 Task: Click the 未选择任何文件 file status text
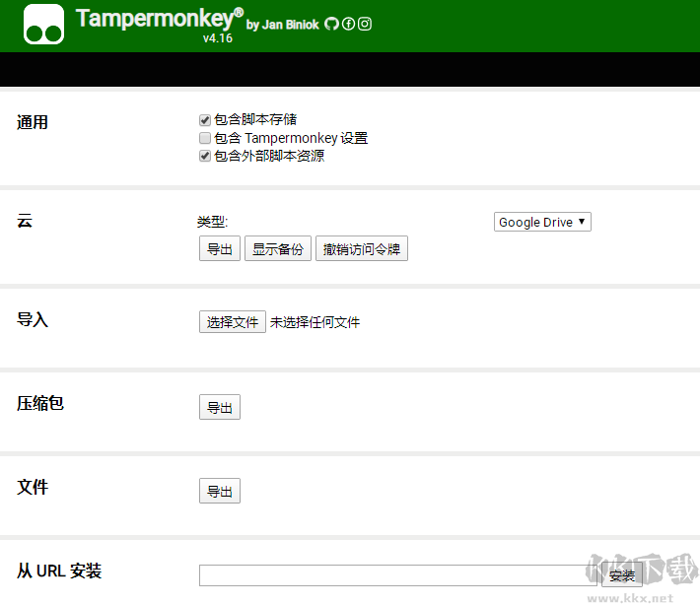point(315,322)
